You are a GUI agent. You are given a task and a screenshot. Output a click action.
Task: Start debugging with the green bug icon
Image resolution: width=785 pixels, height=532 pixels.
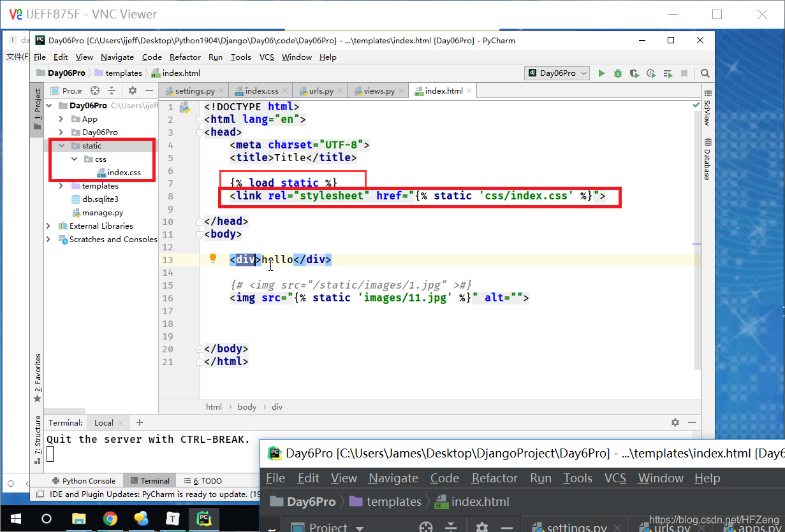[618, 73]
